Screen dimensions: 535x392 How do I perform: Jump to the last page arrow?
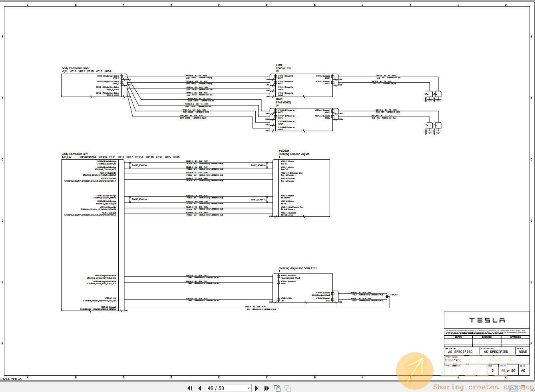(x=267, y=388)
